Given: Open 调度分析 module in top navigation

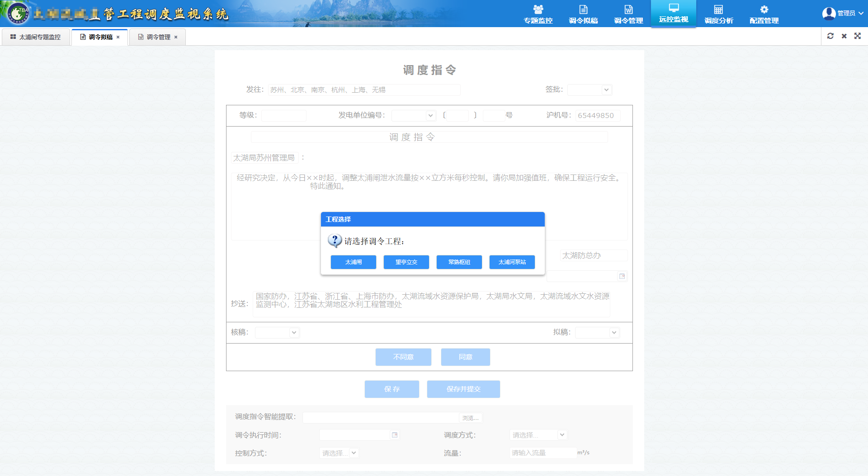Looking at the screenshot, I should [x=718, y=14].
